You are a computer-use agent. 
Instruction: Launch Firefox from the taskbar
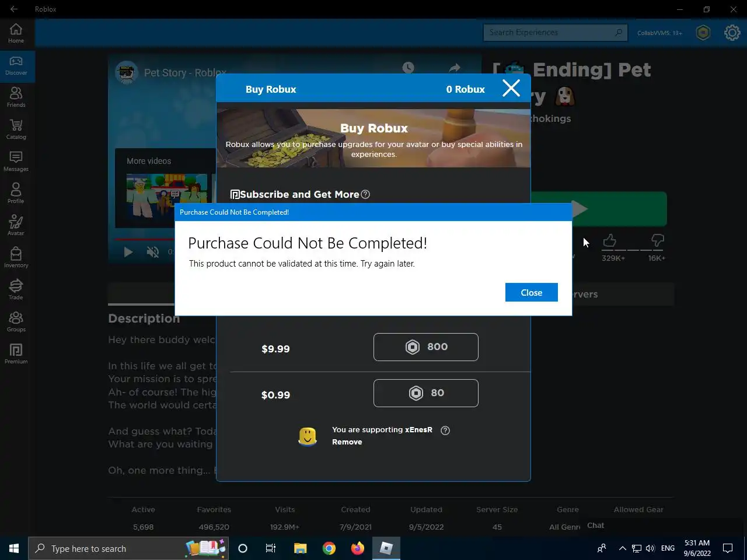[x=358, y=548]
